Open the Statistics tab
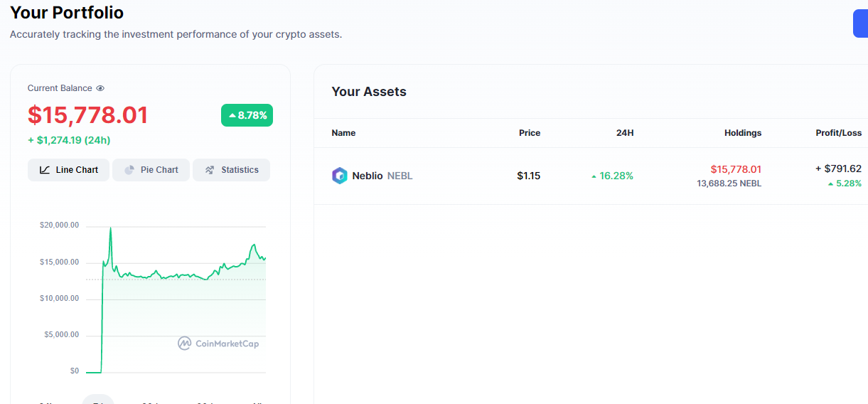Viewport: 868px width, 404px height. [x=231, y=170]
